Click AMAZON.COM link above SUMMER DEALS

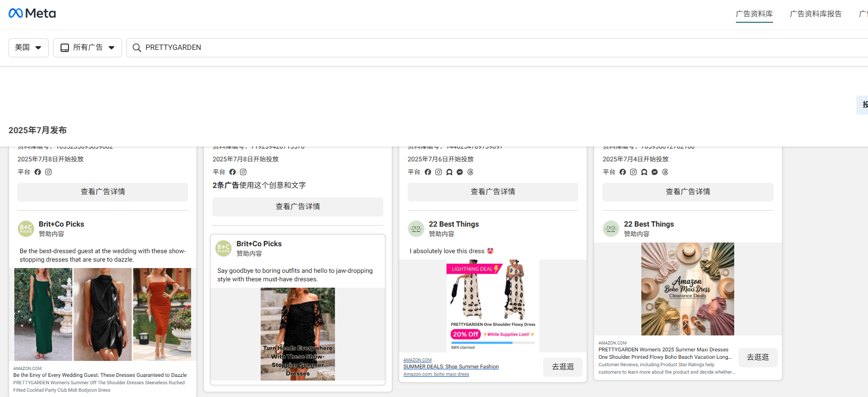(417, 360)
